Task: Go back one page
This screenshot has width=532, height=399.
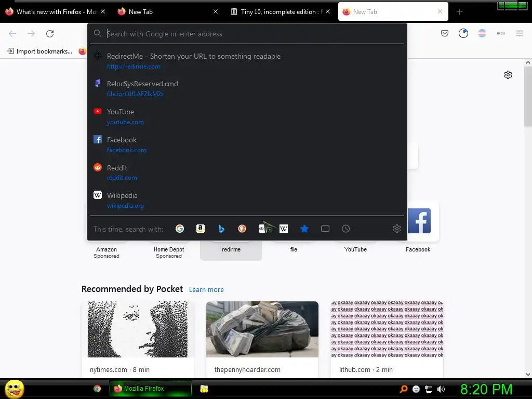Action: click(12, 33)
